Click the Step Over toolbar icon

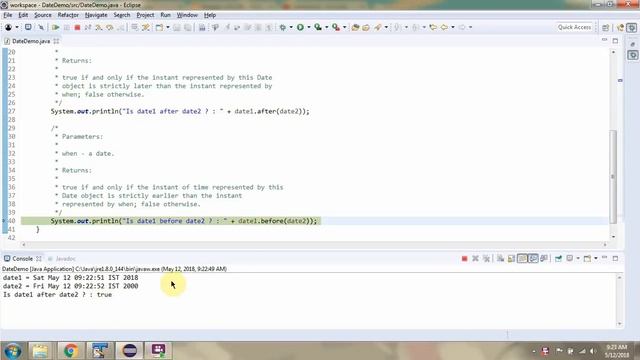pos(110,27)
